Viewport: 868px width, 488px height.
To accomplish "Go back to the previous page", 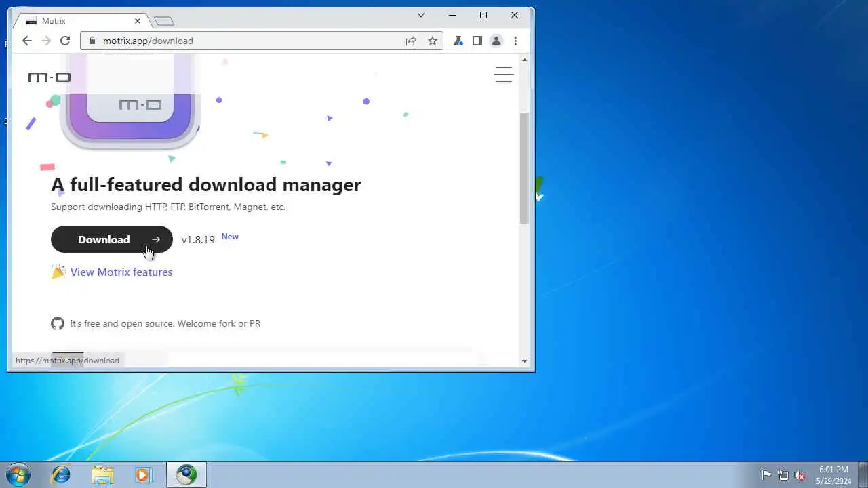I will pos(26,41).
